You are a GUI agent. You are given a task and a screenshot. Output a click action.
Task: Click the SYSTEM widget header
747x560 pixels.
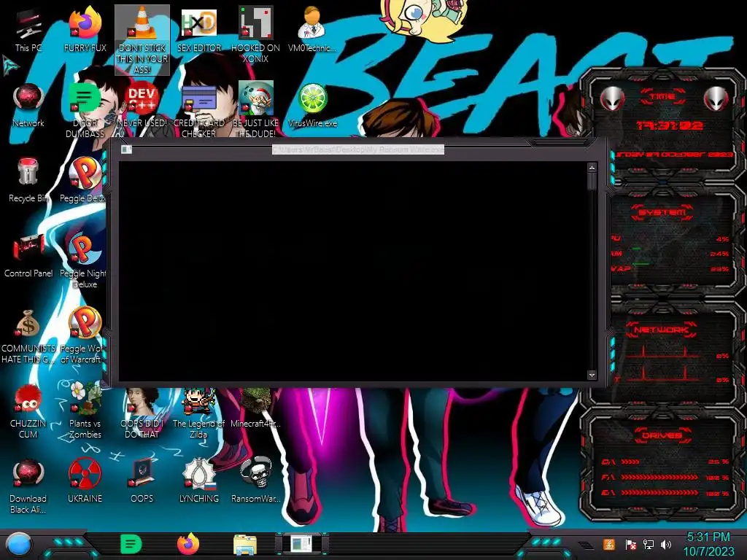pyautogui.click(x=662, y=212)
